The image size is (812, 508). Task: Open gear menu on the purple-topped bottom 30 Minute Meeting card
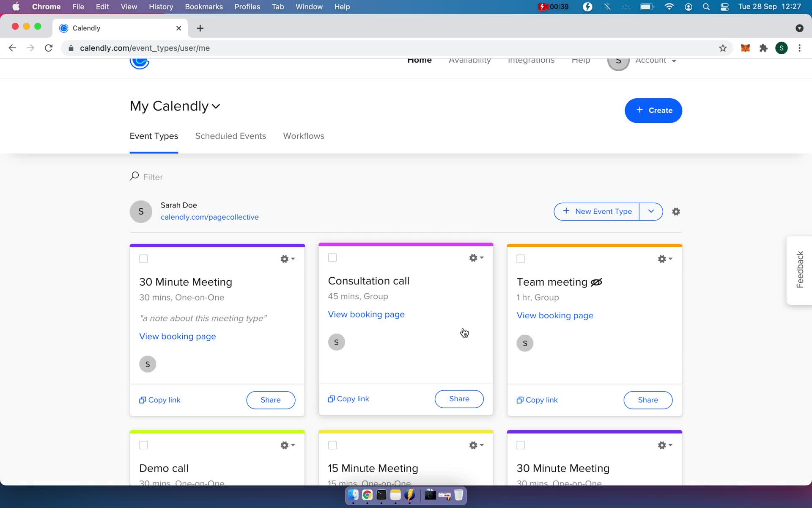point(665,445)
